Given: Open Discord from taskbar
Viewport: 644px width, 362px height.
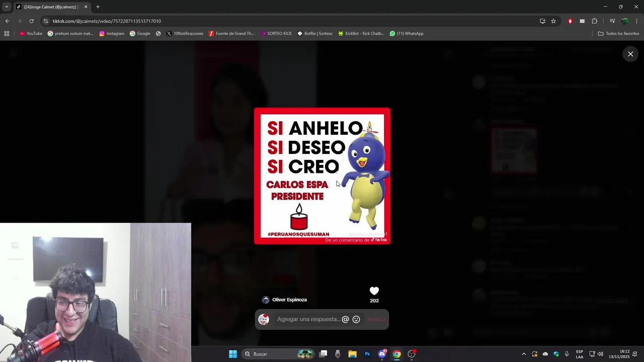Looking at the screenshot, I should pyautogui.click(x=382, y=354).
